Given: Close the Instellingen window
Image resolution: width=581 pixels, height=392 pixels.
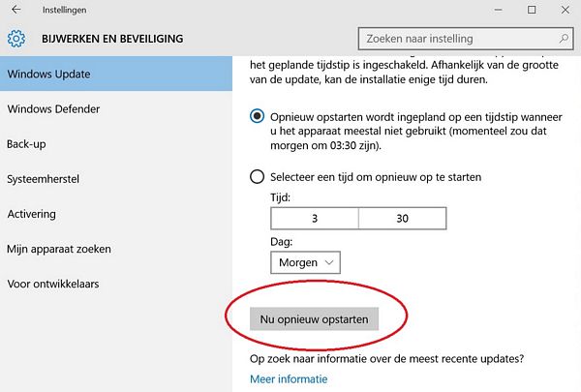Looking at the screenshot, I should (566, 10).
